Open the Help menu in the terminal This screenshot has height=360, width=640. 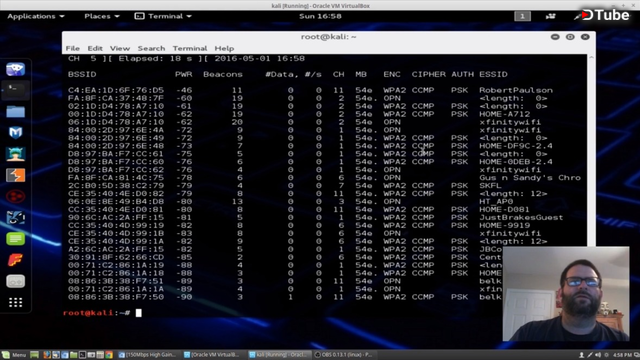tap(224, 48)
